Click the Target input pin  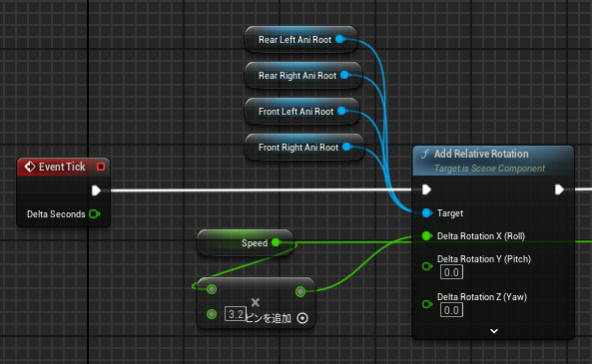426,213
